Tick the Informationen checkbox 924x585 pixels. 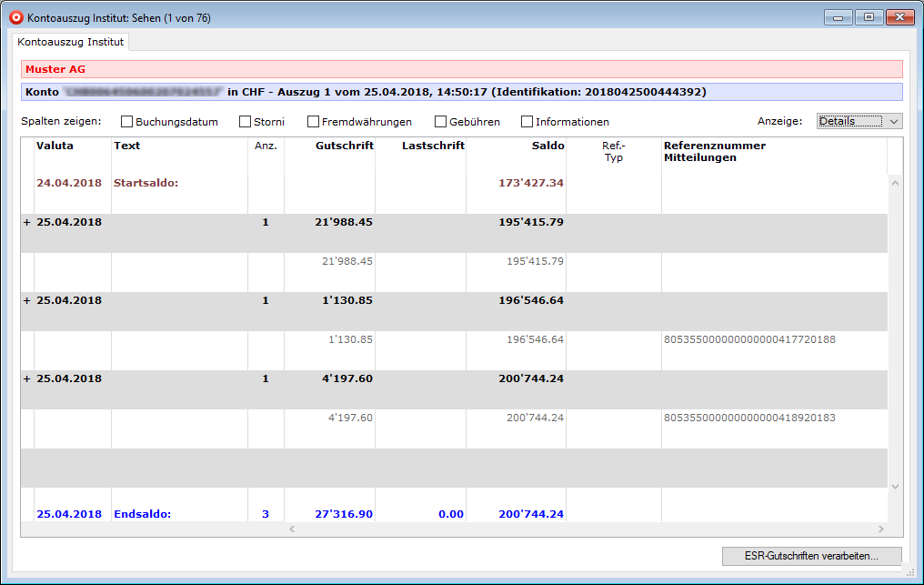pyautogui.click(x=527, y=122)
